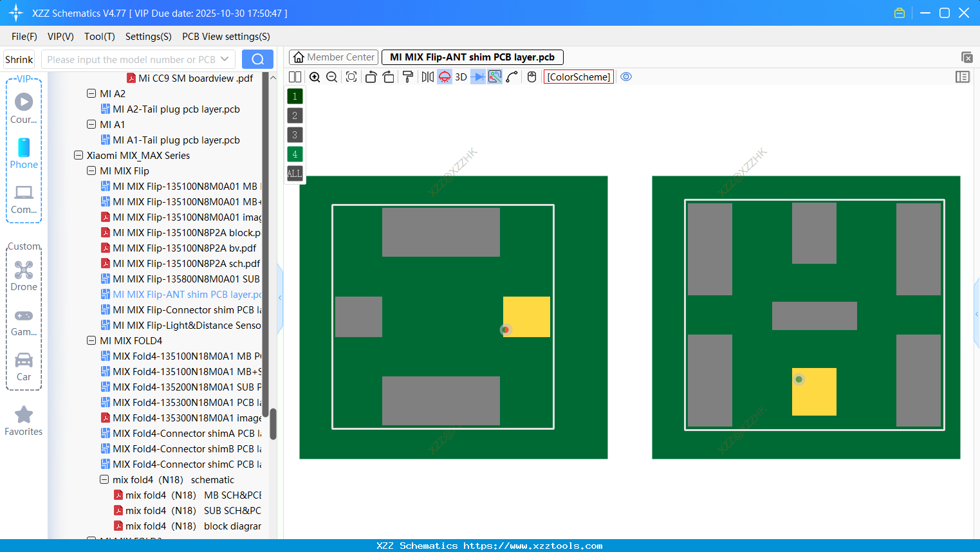Open the VIP(V) menu
This screenshot has width=980, height=552.
(x=60, y=37)
